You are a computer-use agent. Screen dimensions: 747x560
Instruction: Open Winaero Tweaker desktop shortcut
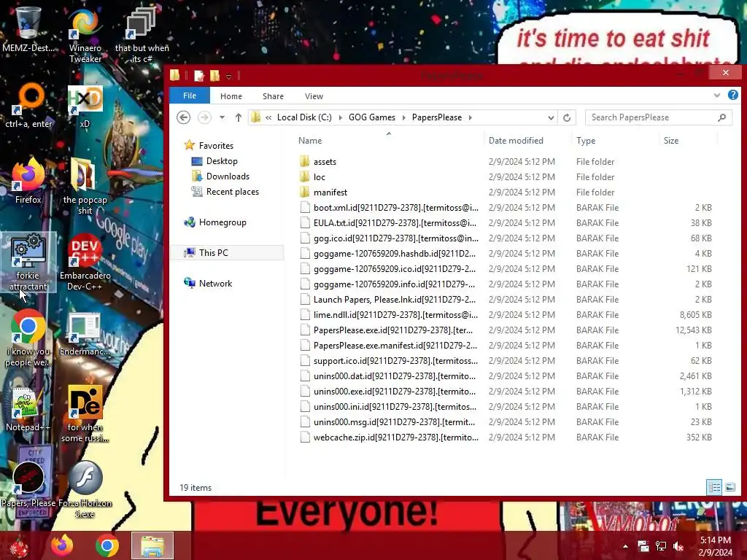85,34
